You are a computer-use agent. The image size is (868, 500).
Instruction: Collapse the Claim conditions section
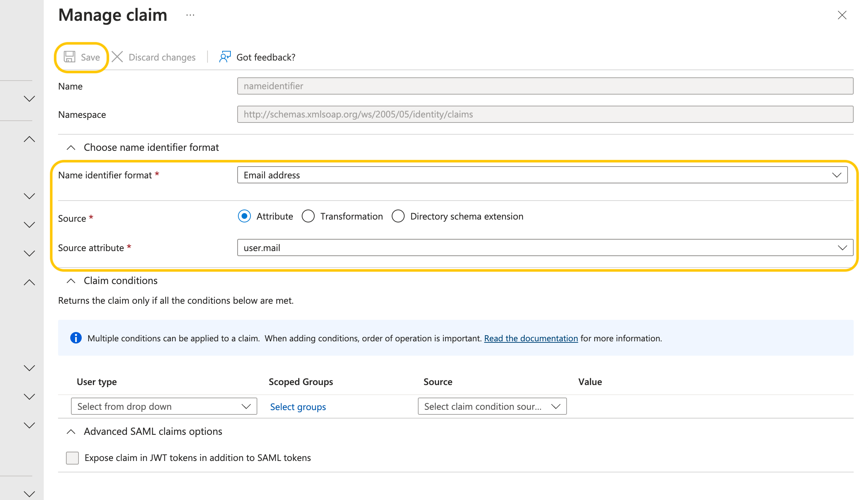[71, 281]
